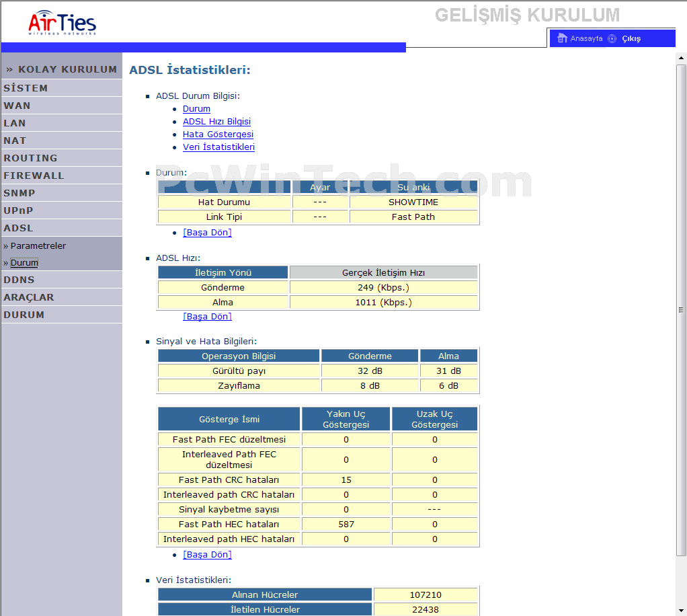This screenshot has width=687, height=616.
Task: Select LAN in the sidebar
Action: point(62,123)
